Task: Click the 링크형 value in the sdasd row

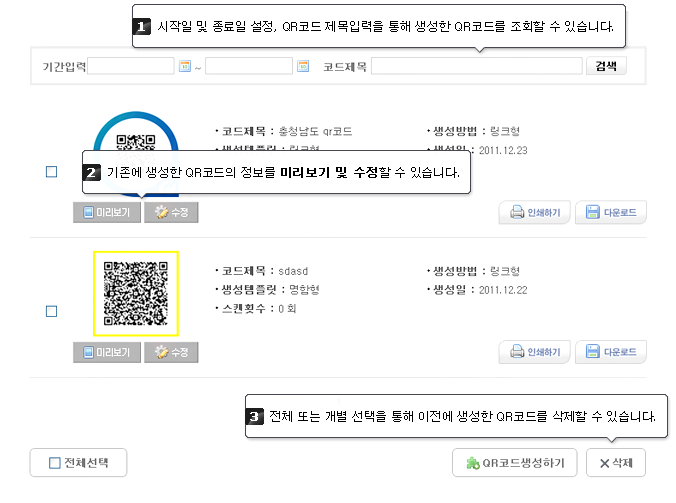Action: [505, 271]
